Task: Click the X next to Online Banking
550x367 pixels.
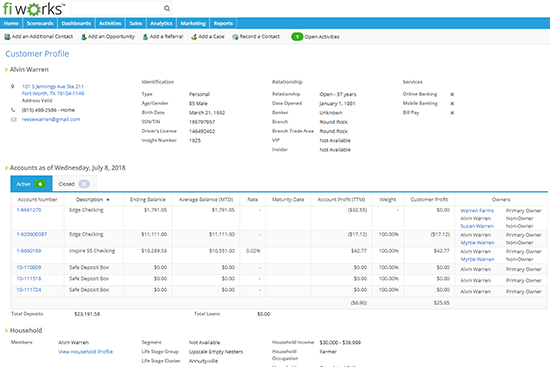Action: pos(452,94)
